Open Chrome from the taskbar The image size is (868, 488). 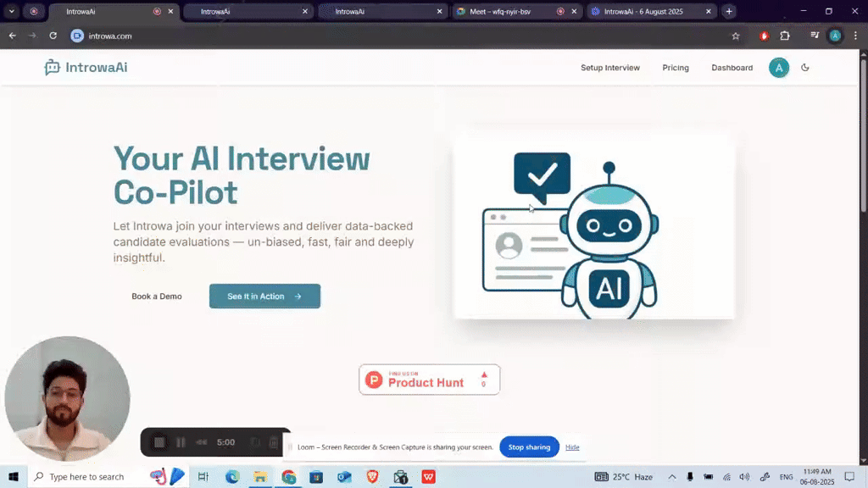click(x=288, y=476)
